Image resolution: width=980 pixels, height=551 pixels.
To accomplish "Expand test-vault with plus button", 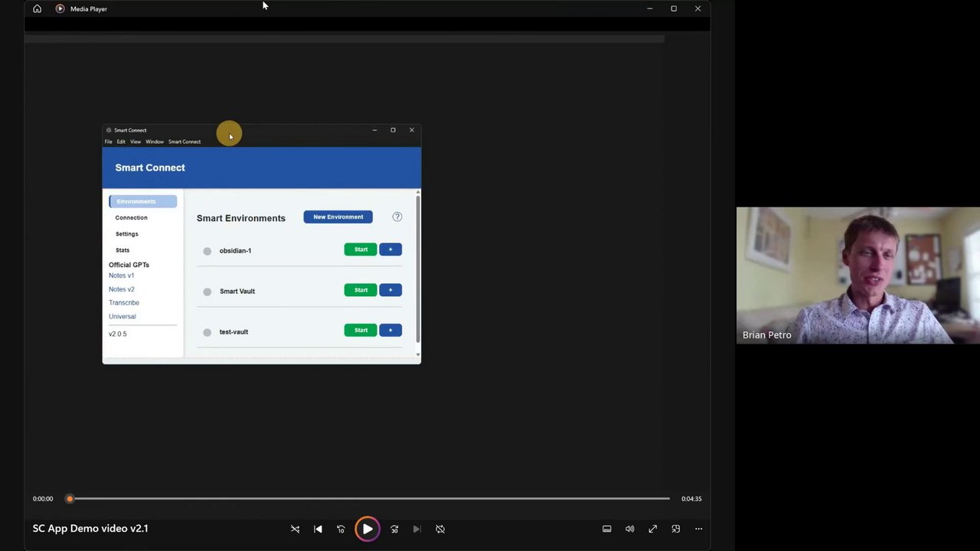I will point(390,331).
